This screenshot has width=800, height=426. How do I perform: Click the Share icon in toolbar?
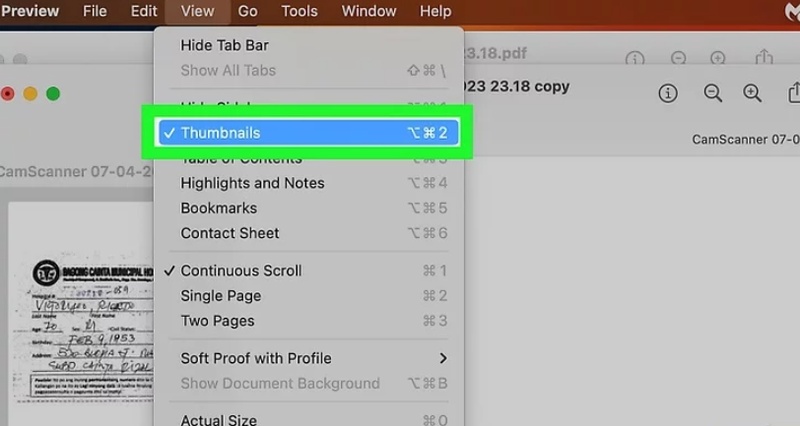[x=794, y=93]
